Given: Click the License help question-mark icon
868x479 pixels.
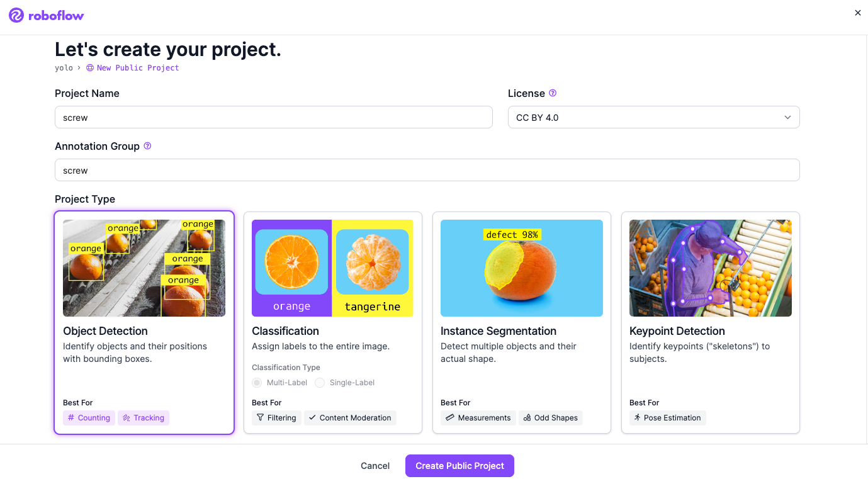Looking at the screenshot, I should pos(553,93).
